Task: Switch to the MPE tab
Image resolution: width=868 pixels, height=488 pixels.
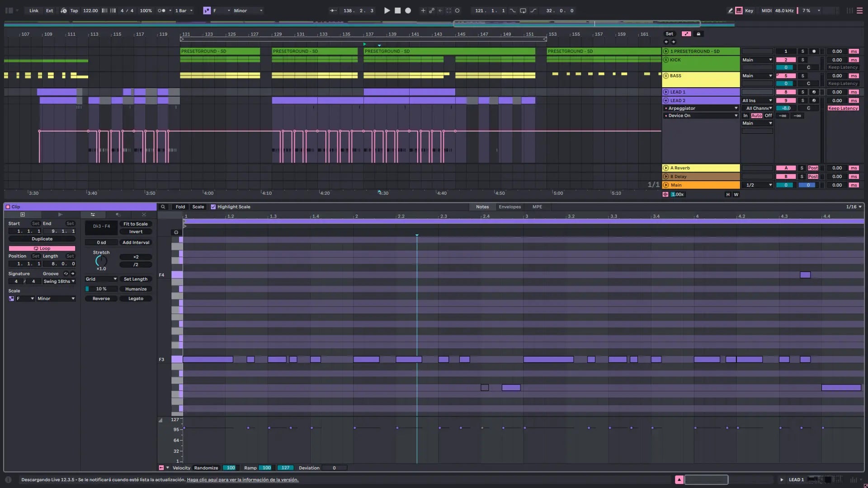Action: pos(537,207)
